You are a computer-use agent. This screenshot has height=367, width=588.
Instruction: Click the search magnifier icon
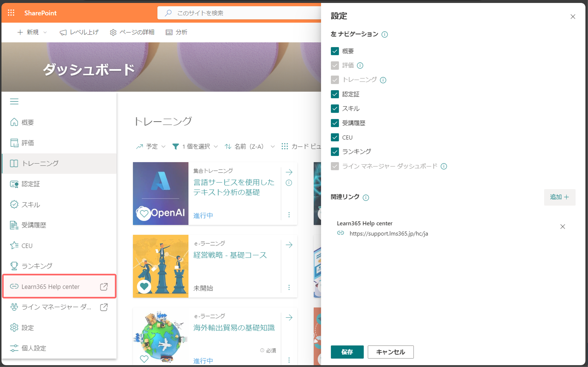(168, 13)
